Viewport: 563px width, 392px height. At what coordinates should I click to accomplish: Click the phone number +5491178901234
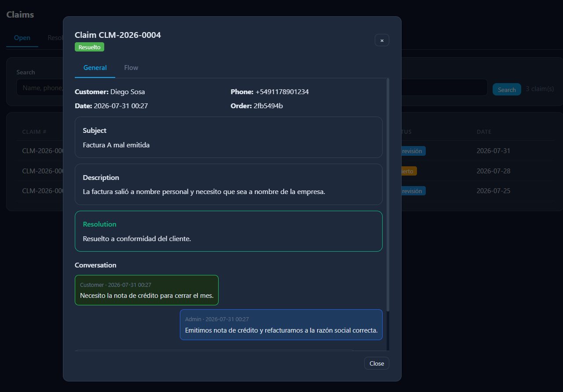pyautogui.click(x=282, y=92)
